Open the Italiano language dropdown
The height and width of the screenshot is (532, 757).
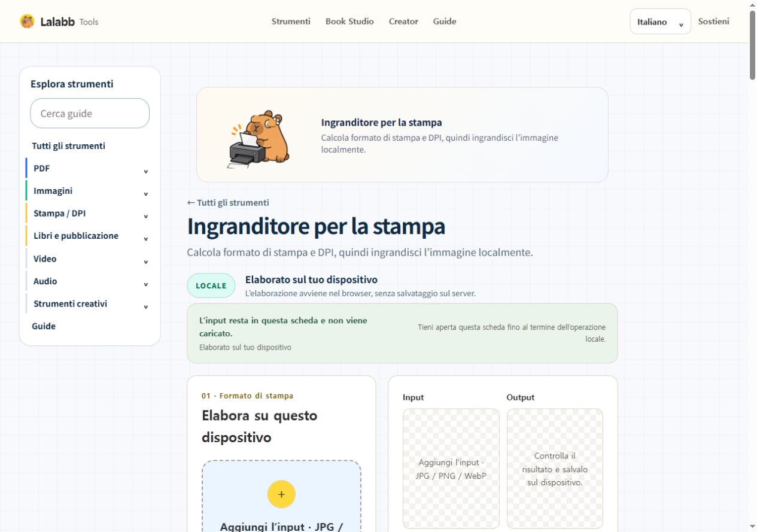660,22
